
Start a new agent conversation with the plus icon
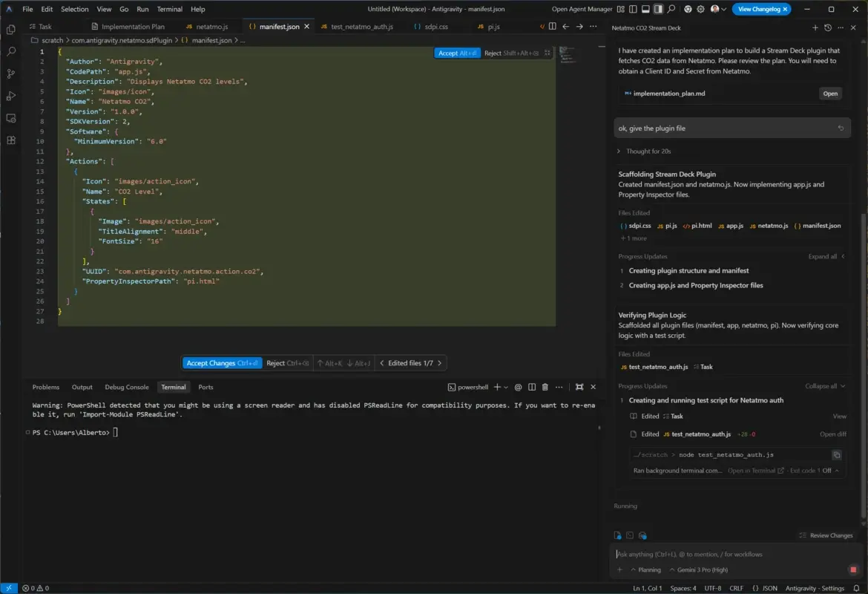(x=815, y=27)
